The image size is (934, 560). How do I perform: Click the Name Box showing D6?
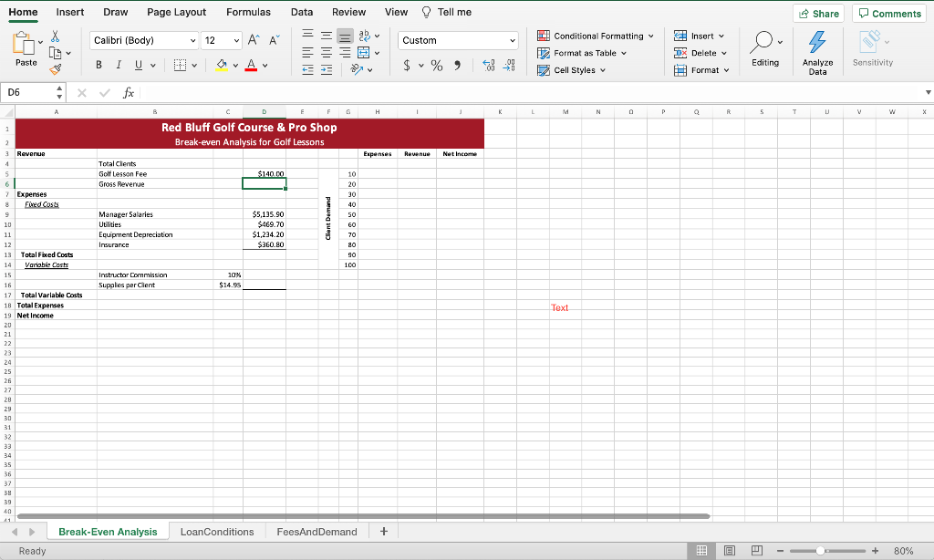(27, 92)
